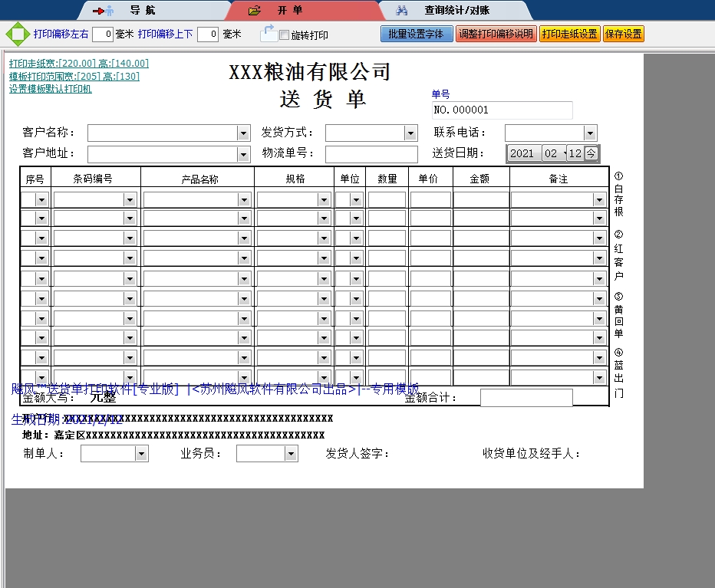Click the green print offset arrows icon
715x588 pixels.
[17, 34]
